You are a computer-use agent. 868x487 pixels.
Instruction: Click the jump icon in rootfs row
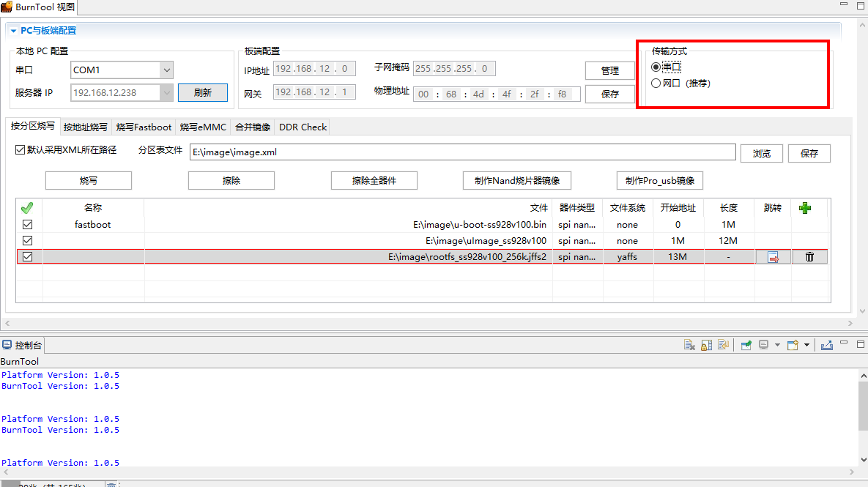click(x=773, y=257)
